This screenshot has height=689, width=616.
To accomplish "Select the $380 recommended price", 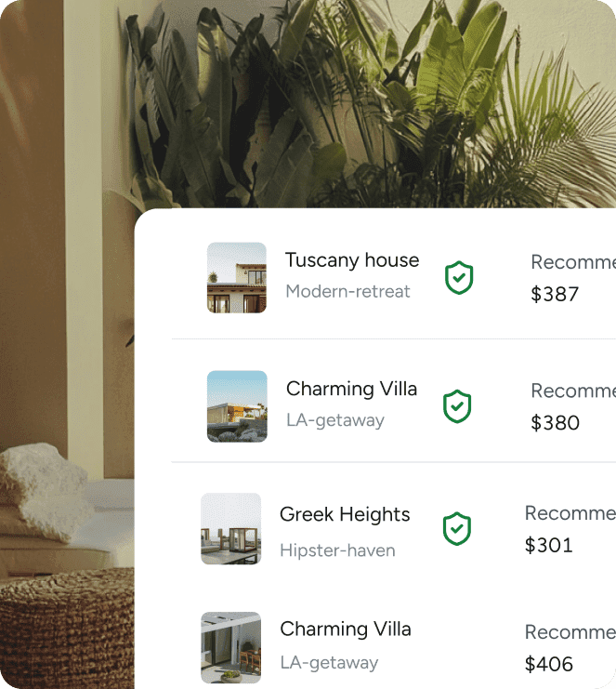I will [x=556, y=423].
